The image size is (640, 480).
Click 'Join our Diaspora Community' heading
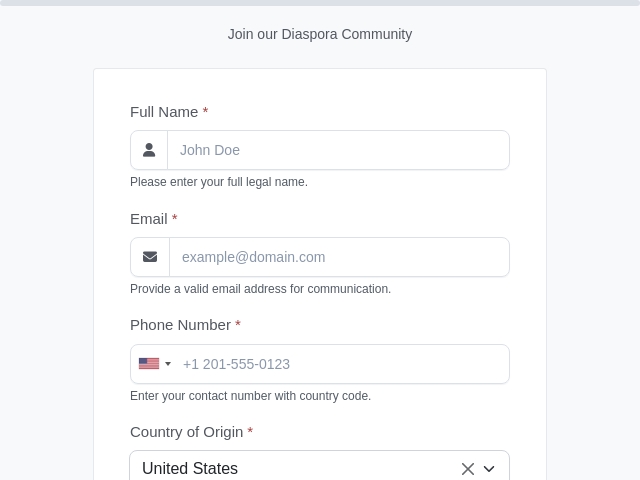tap(320, 34)
